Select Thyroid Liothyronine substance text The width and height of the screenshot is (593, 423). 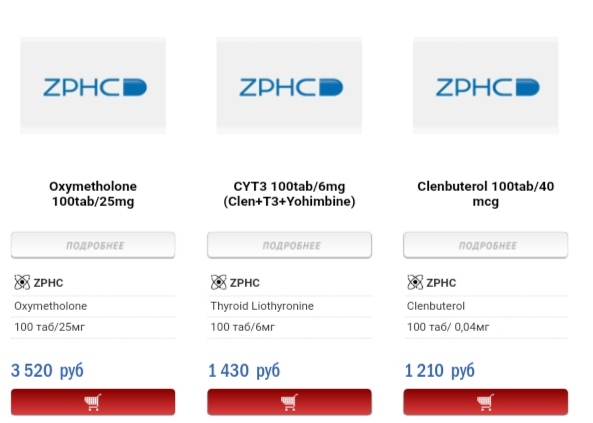tap(262, 306)
